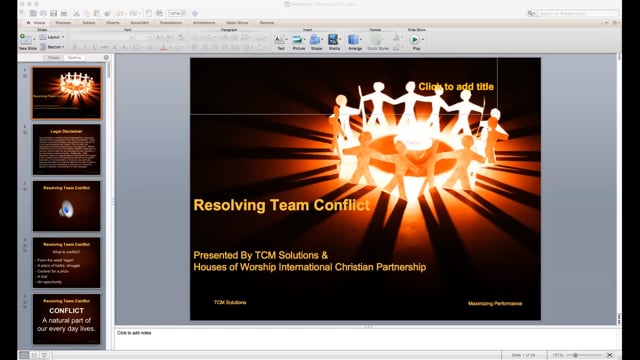
Task: Click the New Slide icon
Action: click(x=25, y=40)
